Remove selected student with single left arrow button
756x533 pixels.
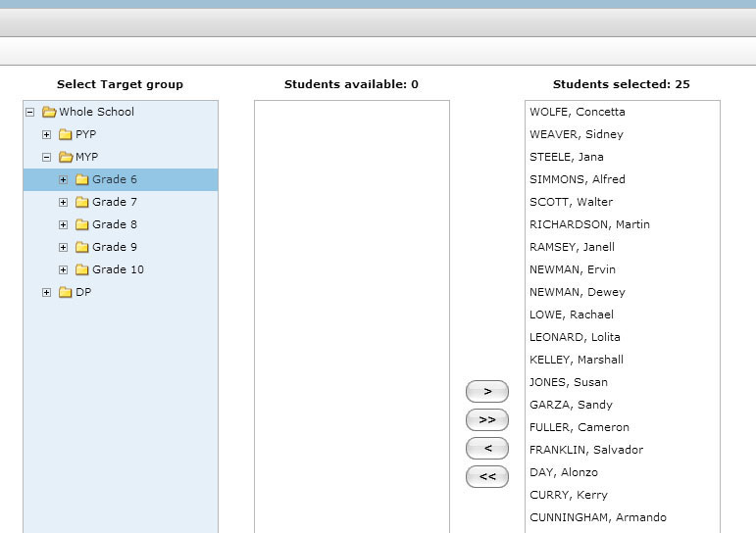(x=487, y=448)
